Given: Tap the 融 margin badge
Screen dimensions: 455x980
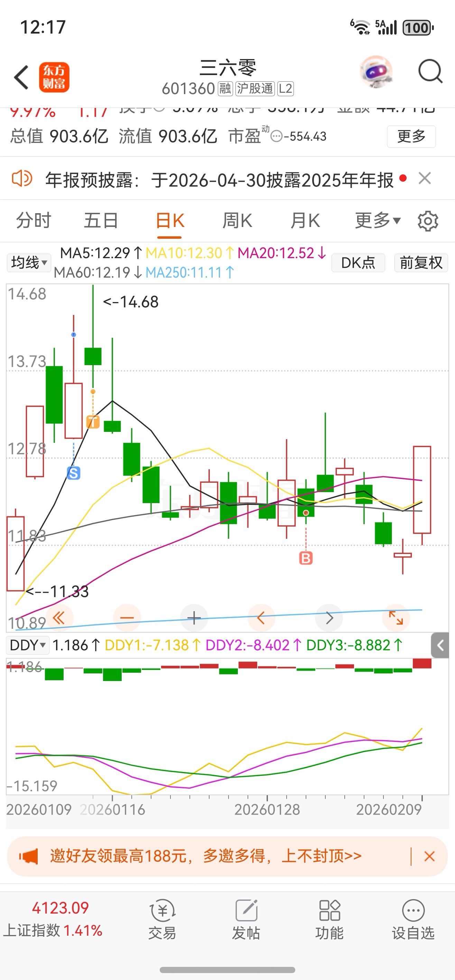Looking at the screenshot, I should pos(225,89).
